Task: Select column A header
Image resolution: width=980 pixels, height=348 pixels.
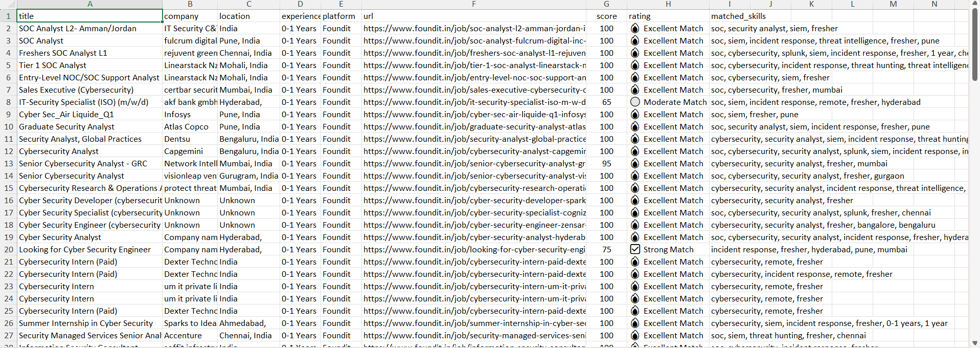Action: click(89, 4)
